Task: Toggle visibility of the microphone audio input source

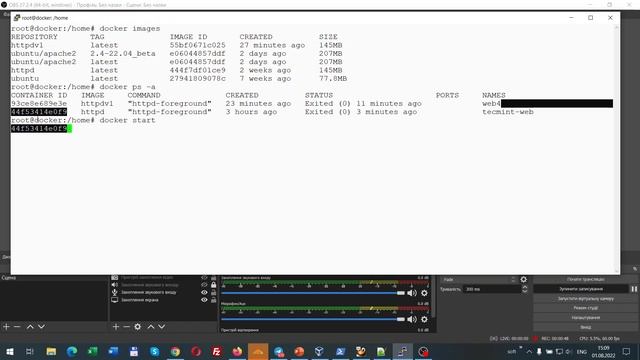Action: (204, 292)
